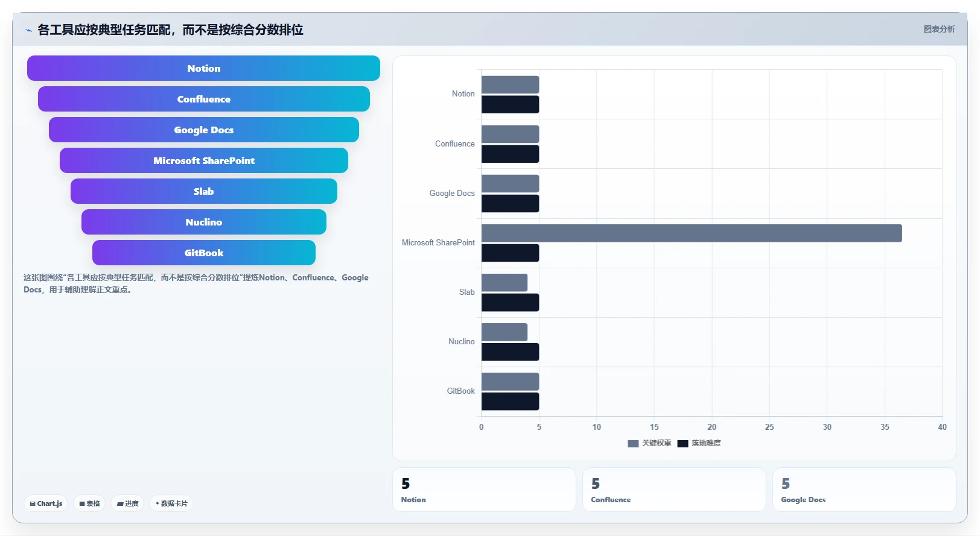Click the description paragraph below the funnel

tap(196, 283)
